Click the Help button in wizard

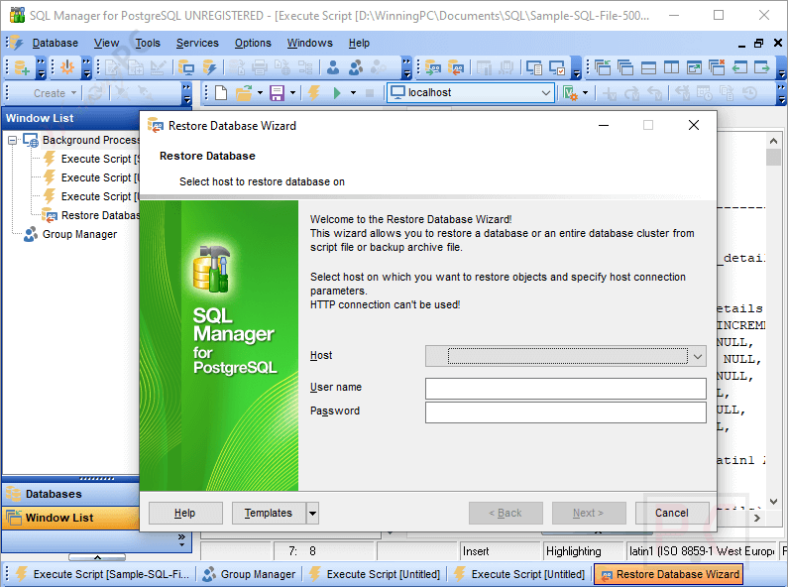click(185, 513)
